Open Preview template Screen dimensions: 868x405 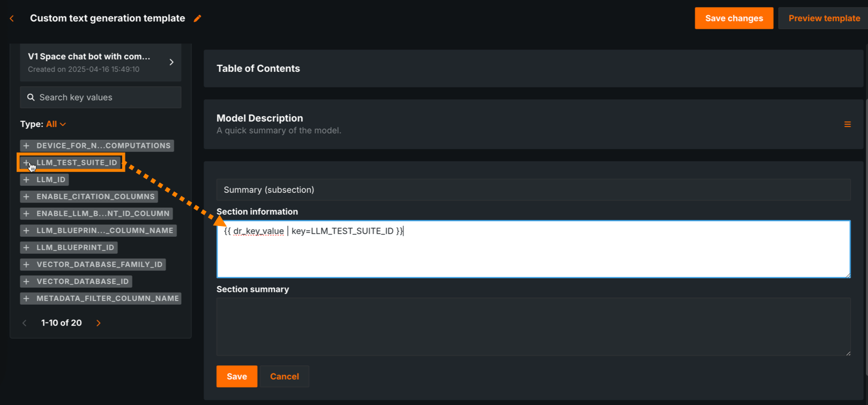pos(824,18)
